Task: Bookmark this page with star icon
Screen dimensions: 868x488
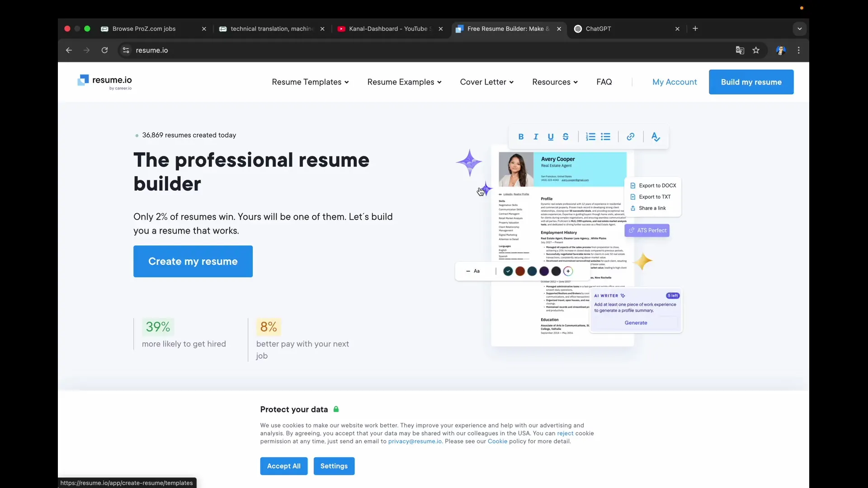Action: pyautogui.click(x=756, y=50)
